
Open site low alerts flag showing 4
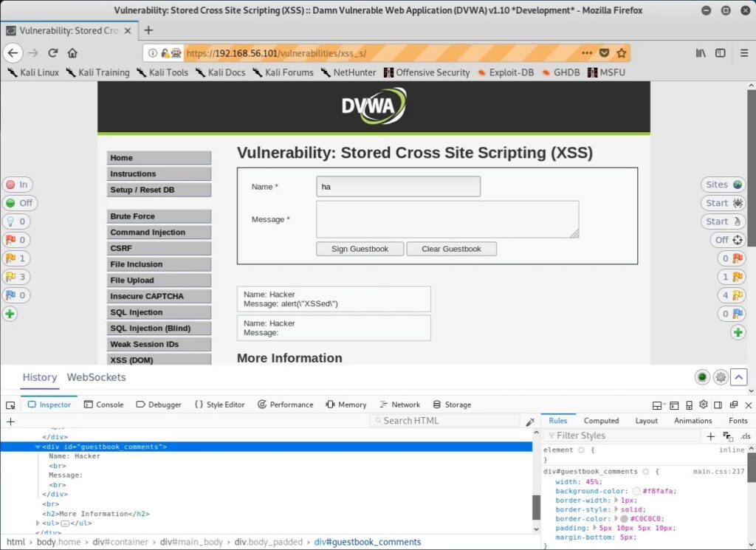click(x=732, y=295)
